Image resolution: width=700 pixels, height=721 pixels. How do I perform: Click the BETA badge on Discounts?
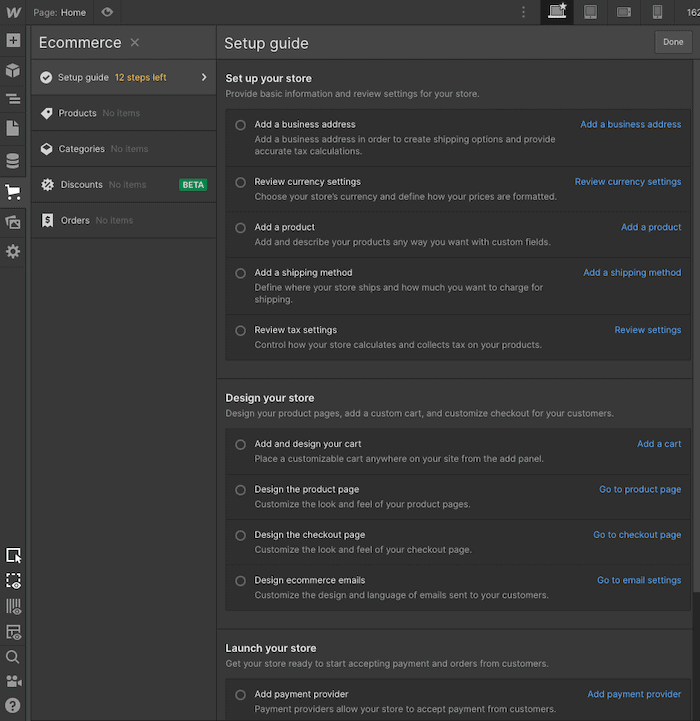point(193,185)
